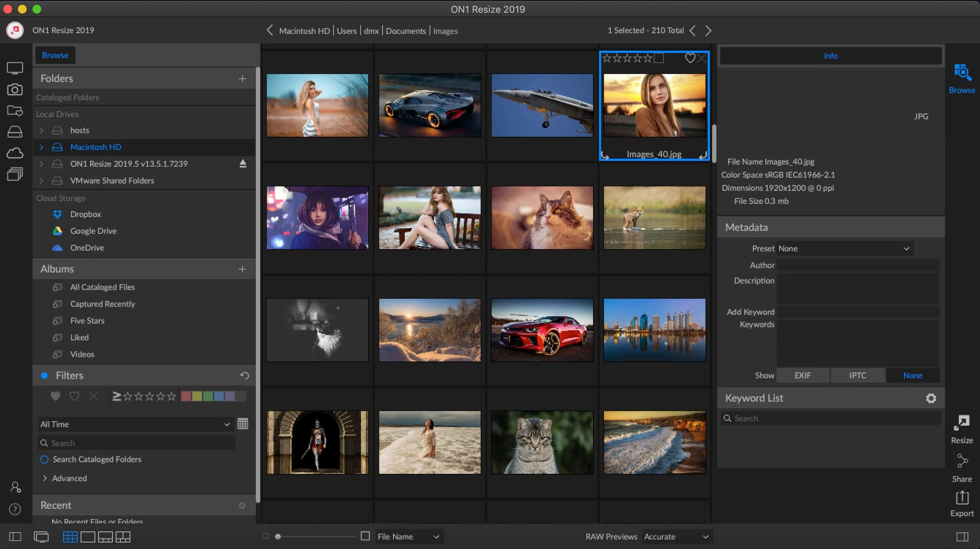Enable the Search Cataloged Folders option
980x549 pixels.
pyautogui.click(x=45, y=459)
